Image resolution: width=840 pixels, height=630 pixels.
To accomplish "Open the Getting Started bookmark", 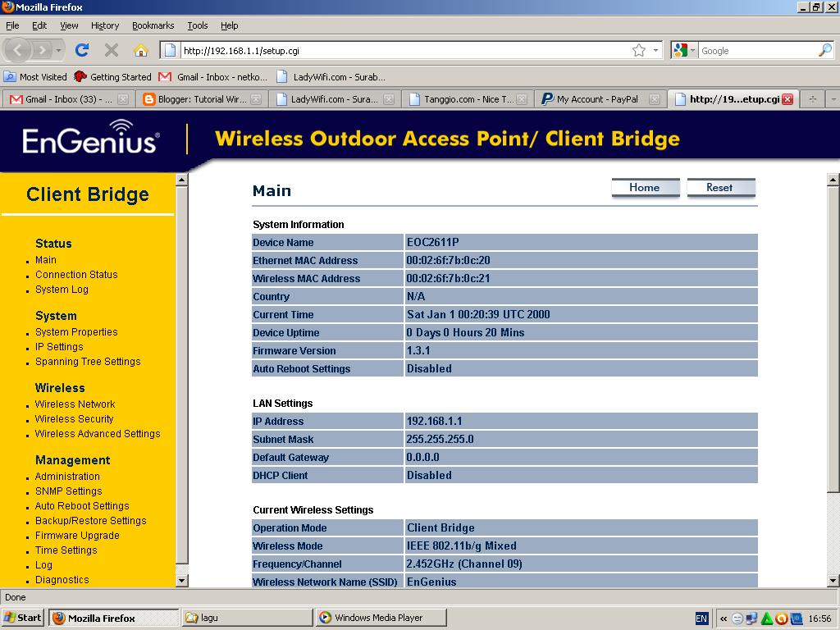I will (x=113, y=76).
